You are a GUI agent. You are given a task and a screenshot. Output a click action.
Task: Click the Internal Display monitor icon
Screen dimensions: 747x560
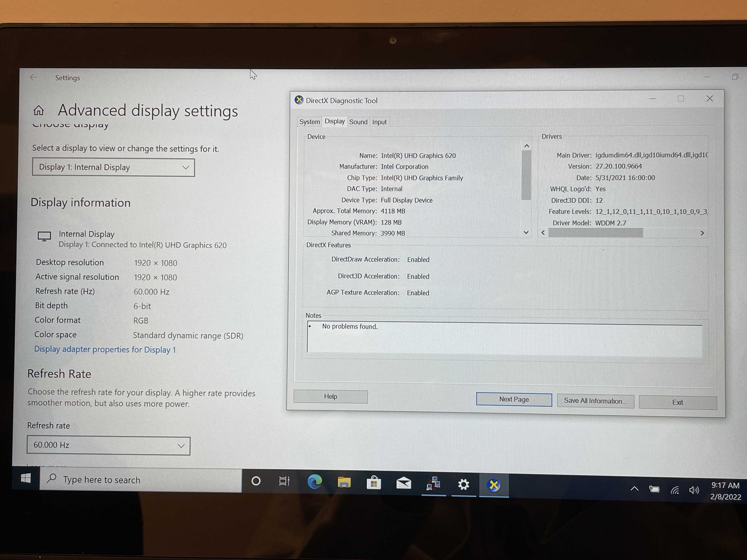pyautogui.click(x=44, y=237)
